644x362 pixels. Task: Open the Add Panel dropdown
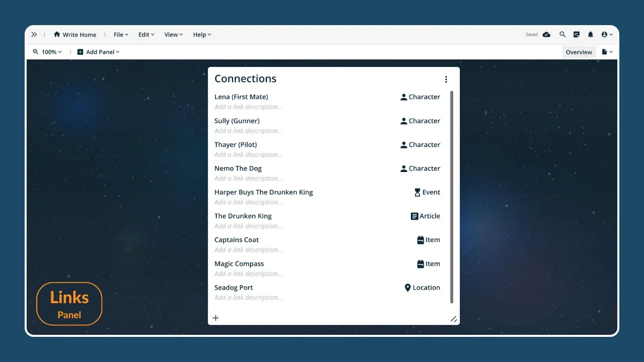(x=99, y=52)
